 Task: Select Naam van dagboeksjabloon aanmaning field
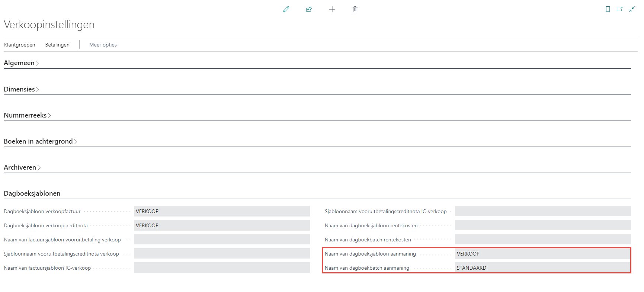pos(542,254)
